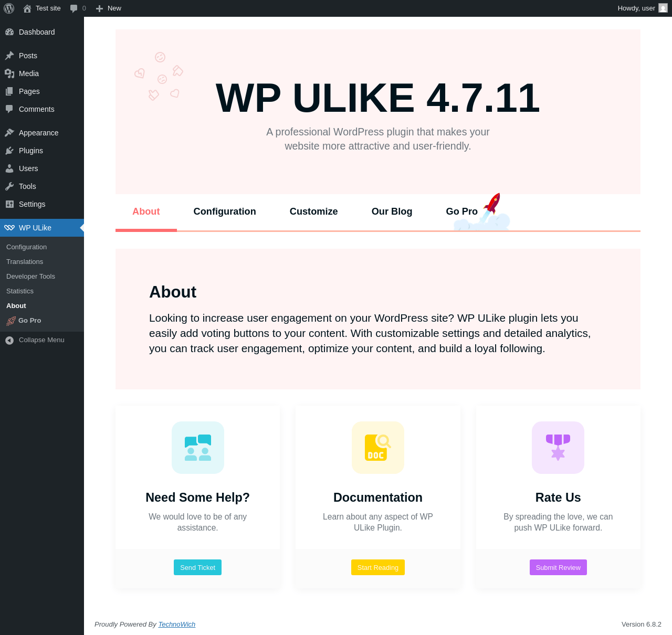672x635 pixels.
Task: Open the Comments sidebar menu item
Action: pos(42,109)
